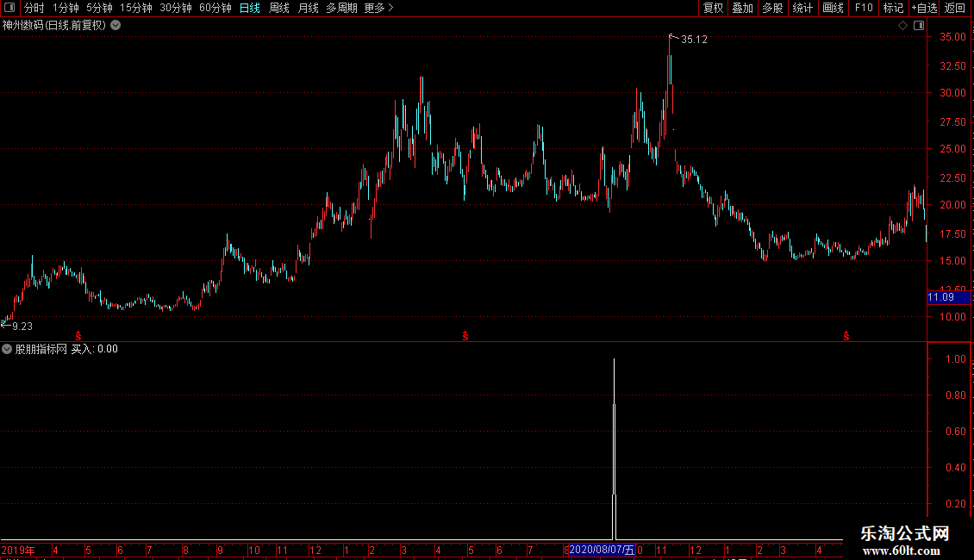
Task: Click the 神州数码(日线 前复权) title text
Action: [x=54, y=26]
